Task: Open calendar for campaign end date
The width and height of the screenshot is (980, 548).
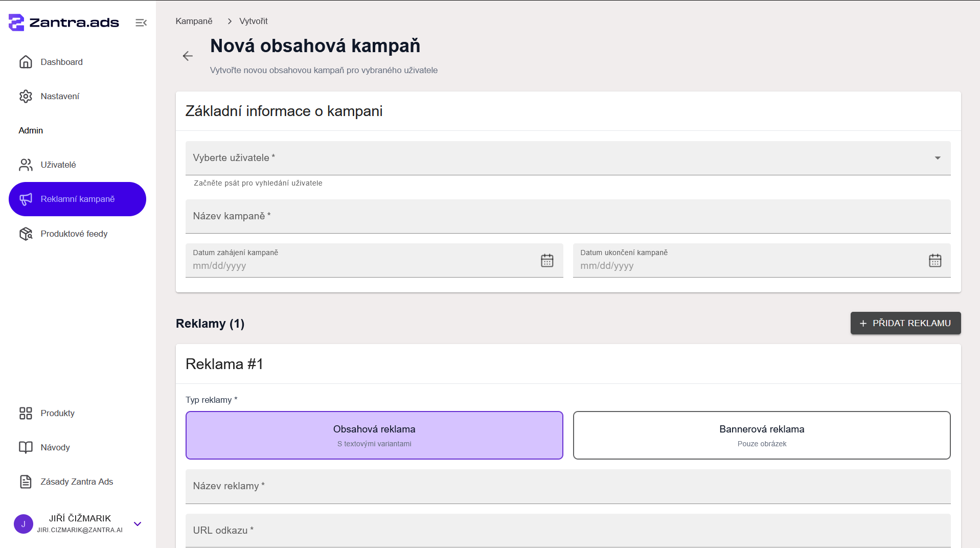Action: (x=935, y=260)
